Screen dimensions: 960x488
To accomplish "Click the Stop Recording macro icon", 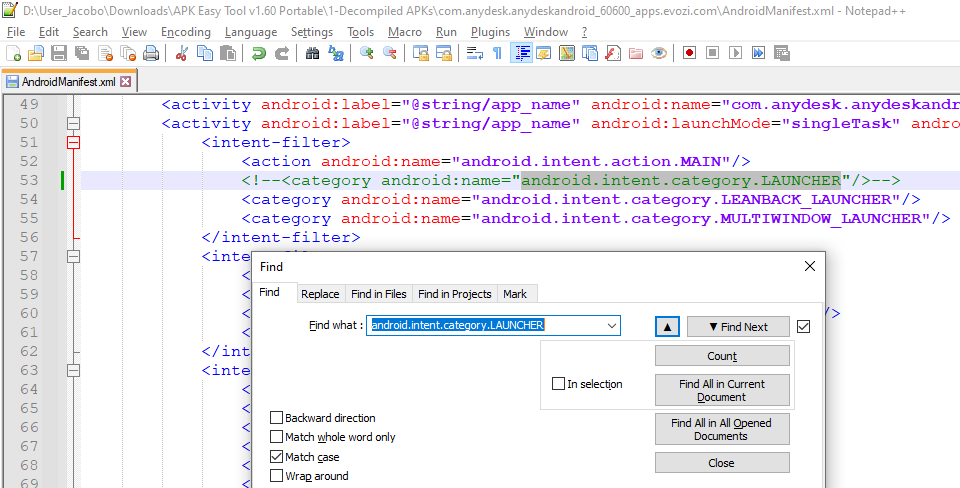I will [x=712, y=53].
